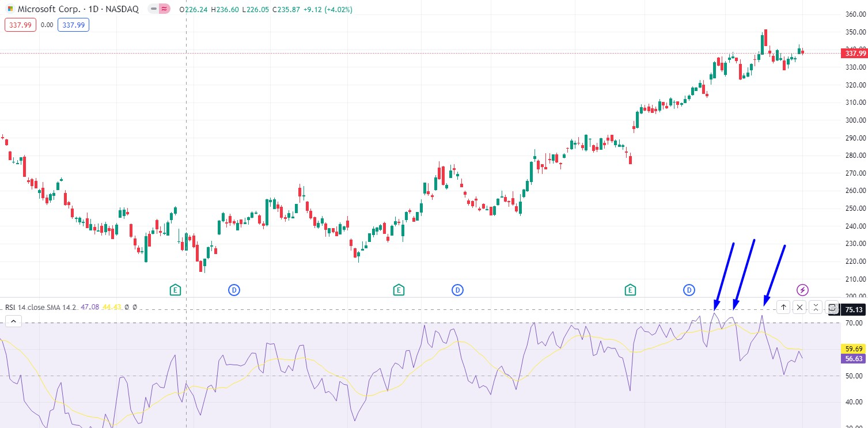
Task: Click the middle earnings E marker
Action: [398, 290]
